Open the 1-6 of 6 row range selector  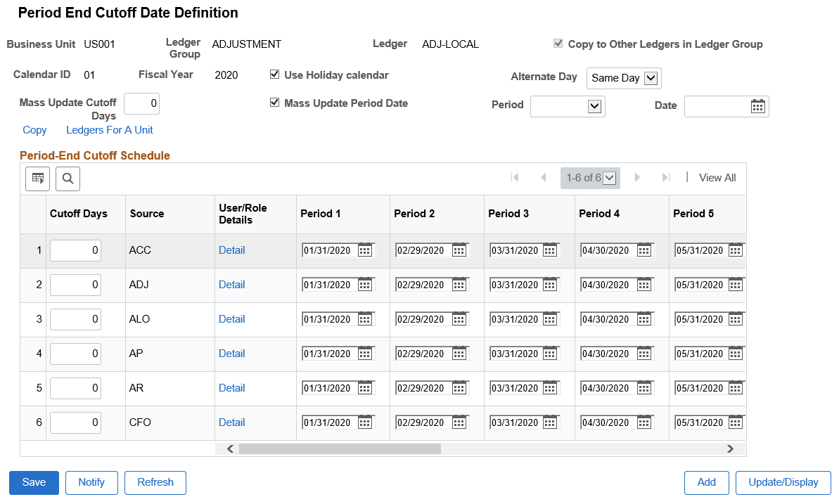(x=589, y=177)
